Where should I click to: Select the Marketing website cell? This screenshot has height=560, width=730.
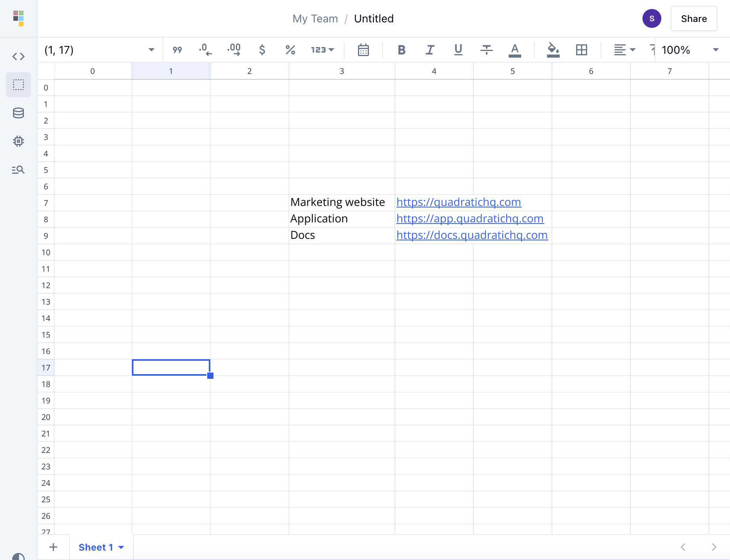click(342, 203)
